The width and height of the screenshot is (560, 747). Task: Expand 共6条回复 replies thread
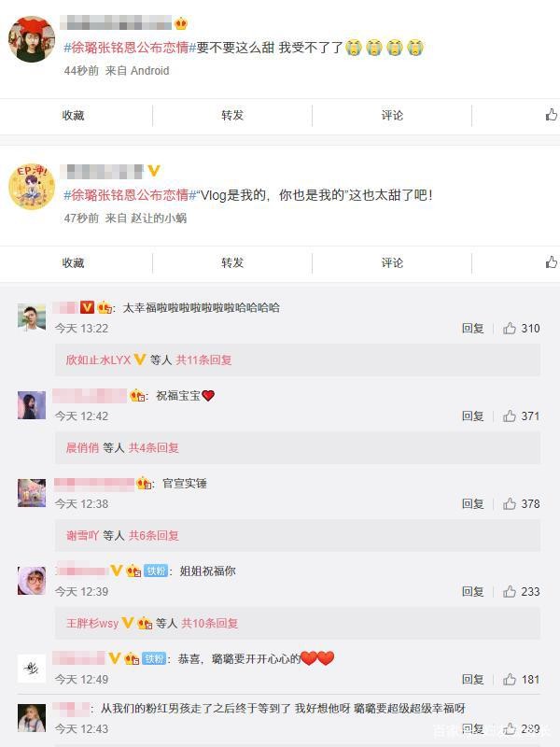154,535
